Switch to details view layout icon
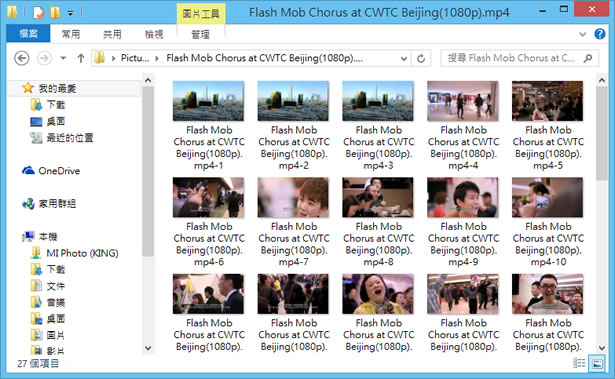 pyautogui.click(x=579, y=363)
